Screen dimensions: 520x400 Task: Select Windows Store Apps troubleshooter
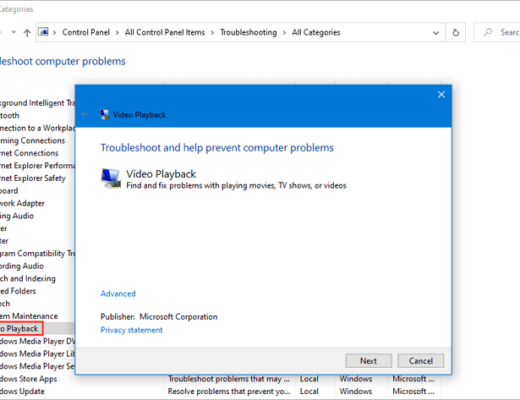tap(28, 379)
